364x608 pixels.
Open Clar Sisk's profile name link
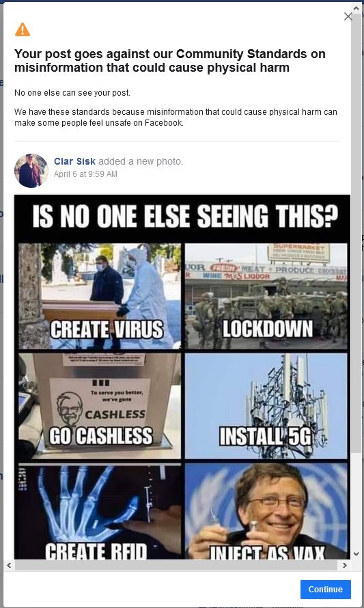coord(74,161)
